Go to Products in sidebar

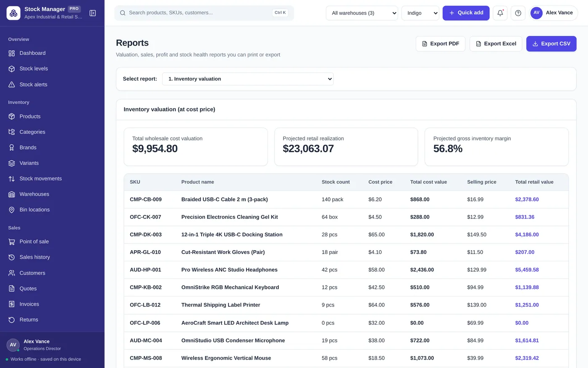point(52,116)
